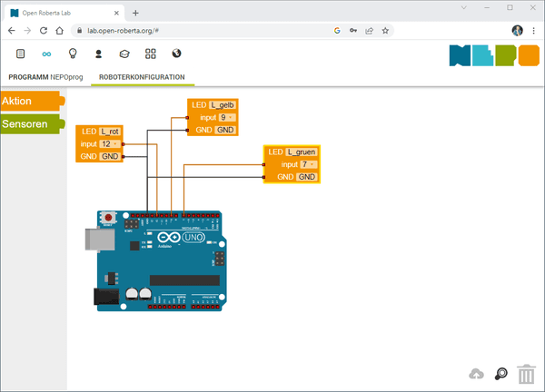The image size is (545, 392).
Task: Open the document edit menu icon
Action: coord(20,54)
